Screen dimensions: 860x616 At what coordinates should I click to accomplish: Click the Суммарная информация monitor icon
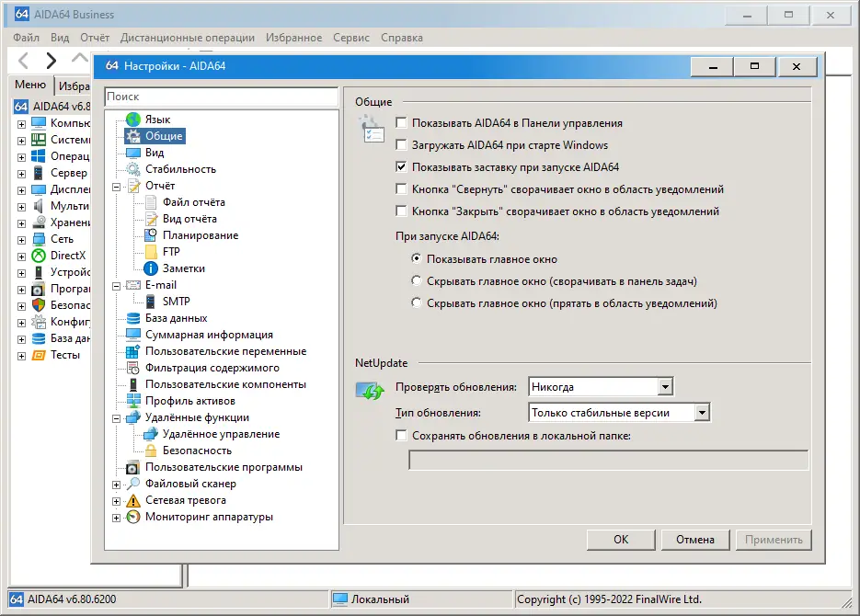133,335
